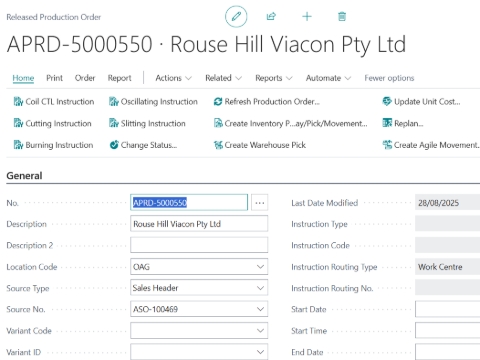Expand the Automate dropdown menu
The height and width of the screenshot is (360, 480).
(328, 78)
